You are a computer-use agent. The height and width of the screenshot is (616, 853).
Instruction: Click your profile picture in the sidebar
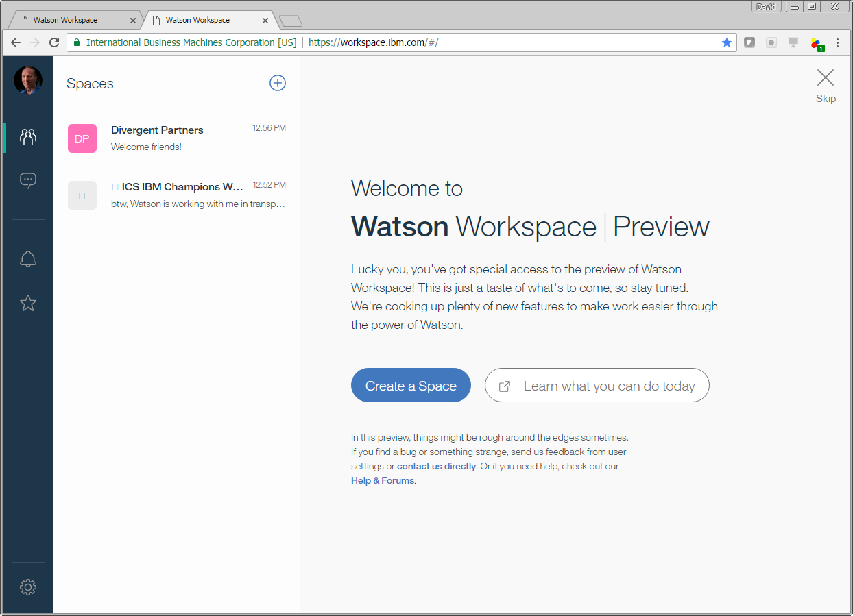27,80
